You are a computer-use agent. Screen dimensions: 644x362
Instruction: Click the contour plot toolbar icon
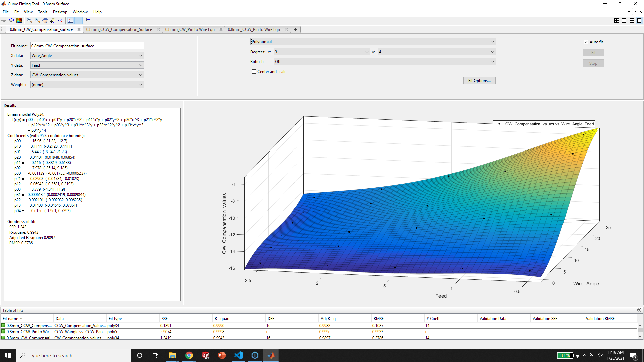(x=19, y=20)
